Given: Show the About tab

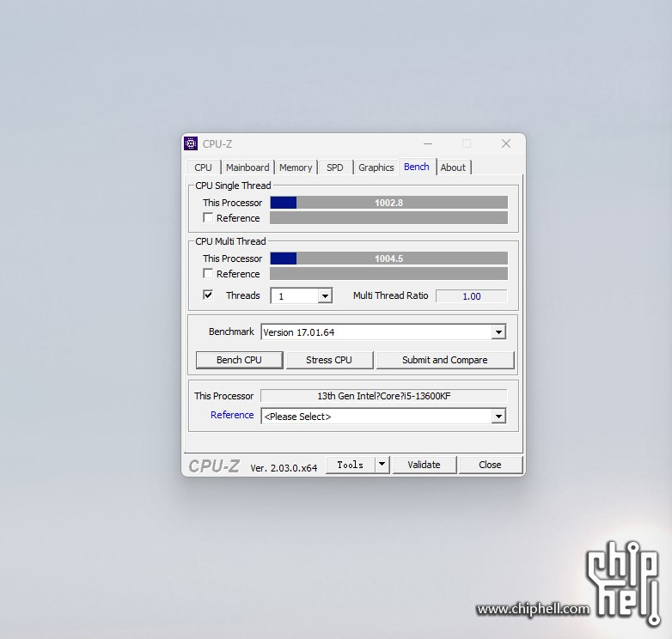Looking at the screenshot, I should coord(453,167).
